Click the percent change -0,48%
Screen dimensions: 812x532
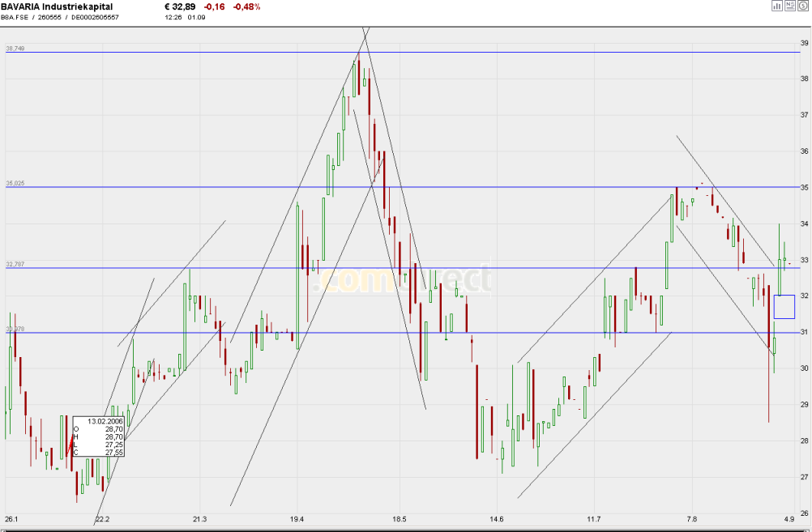tap(246, 6)
